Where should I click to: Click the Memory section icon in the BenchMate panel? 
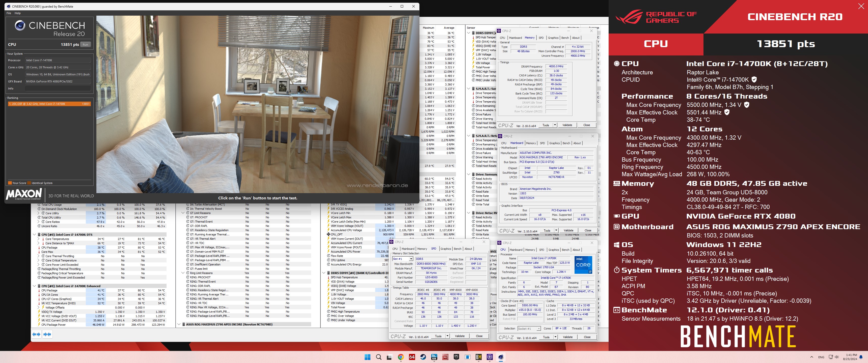click(x=617, y=184)
